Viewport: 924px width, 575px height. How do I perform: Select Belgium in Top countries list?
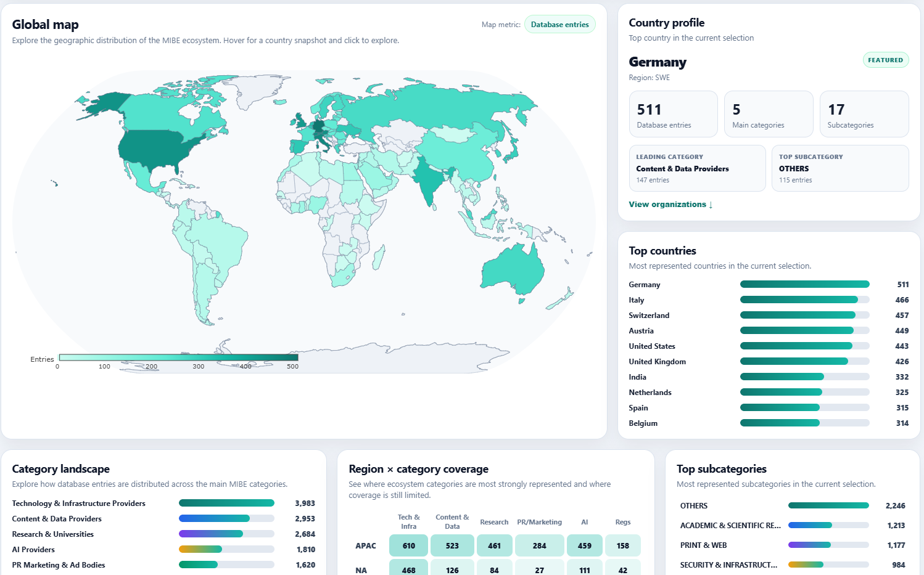769,423
